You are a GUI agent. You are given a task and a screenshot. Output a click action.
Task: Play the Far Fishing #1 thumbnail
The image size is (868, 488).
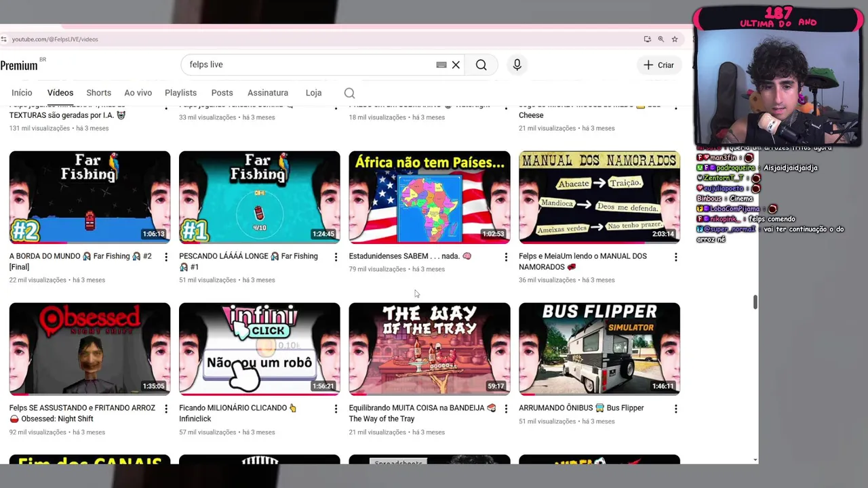[x=260, y=197]
